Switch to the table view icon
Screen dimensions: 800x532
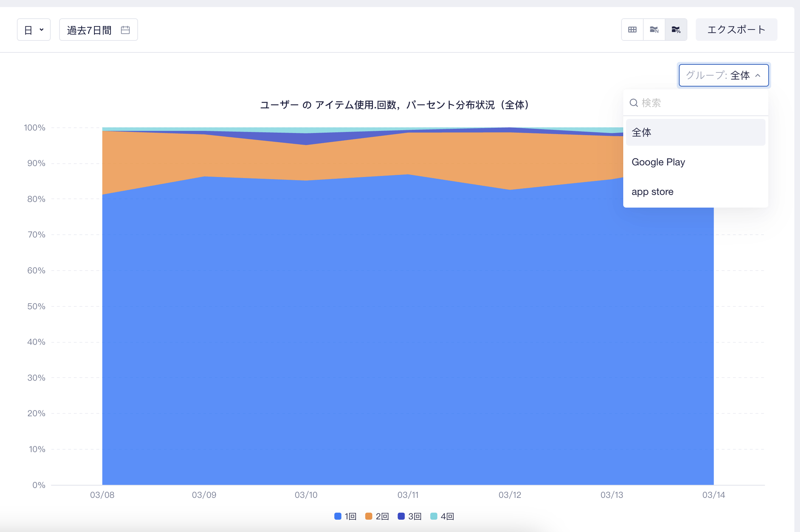click(632, 30)
